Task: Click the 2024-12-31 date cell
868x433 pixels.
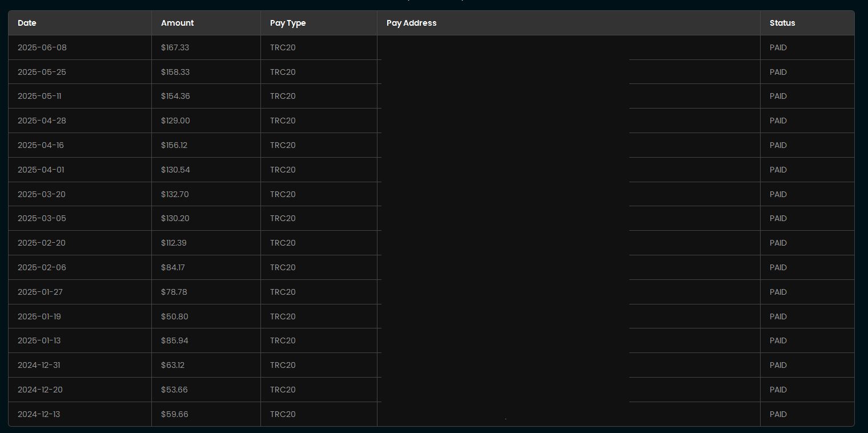Action: 39,365
